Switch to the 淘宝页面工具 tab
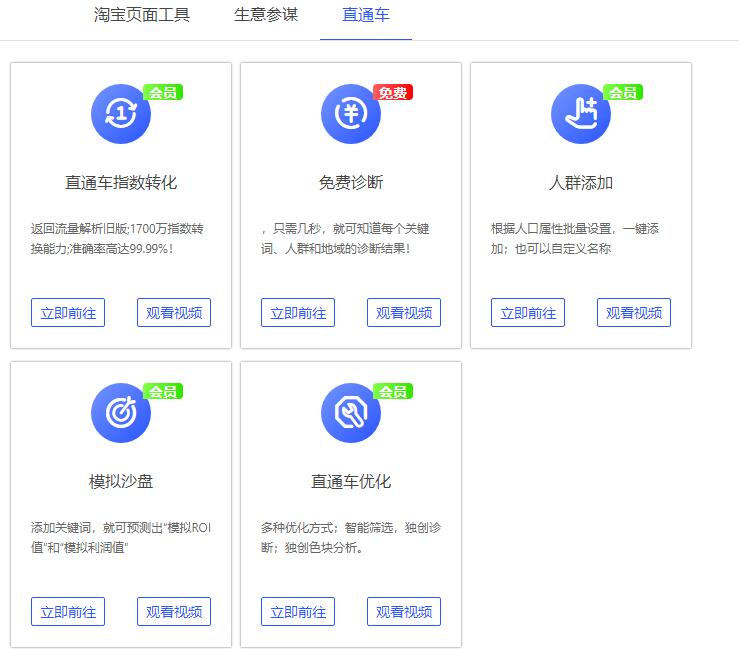The height and width of the screenshot is (649, 739). click(141, 15)
